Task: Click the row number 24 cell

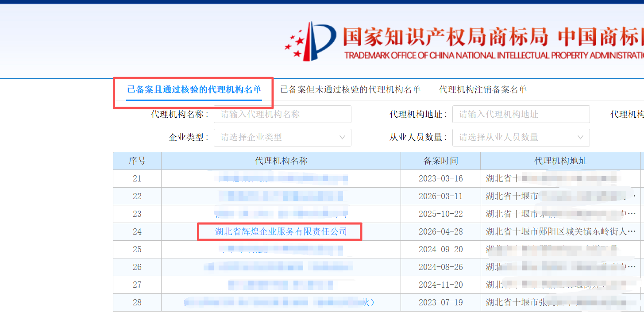Action: coord(137,232)
